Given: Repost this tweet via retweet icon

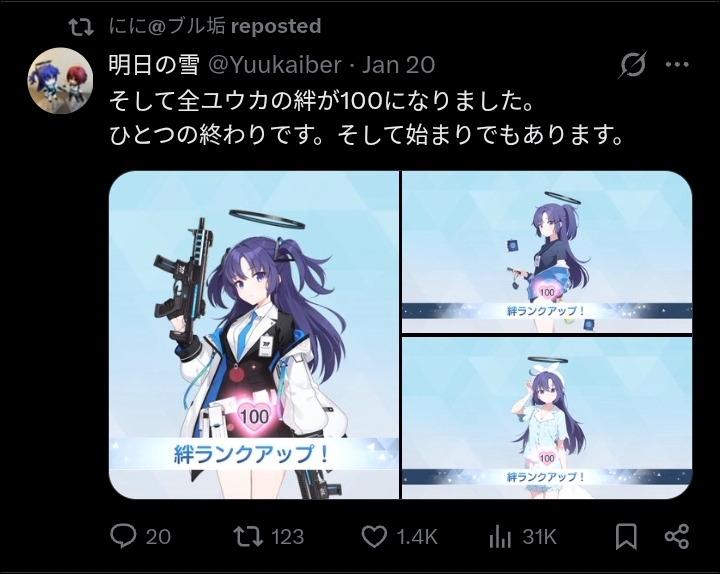Looking at the screenshot, I should (x=248, y=536).
